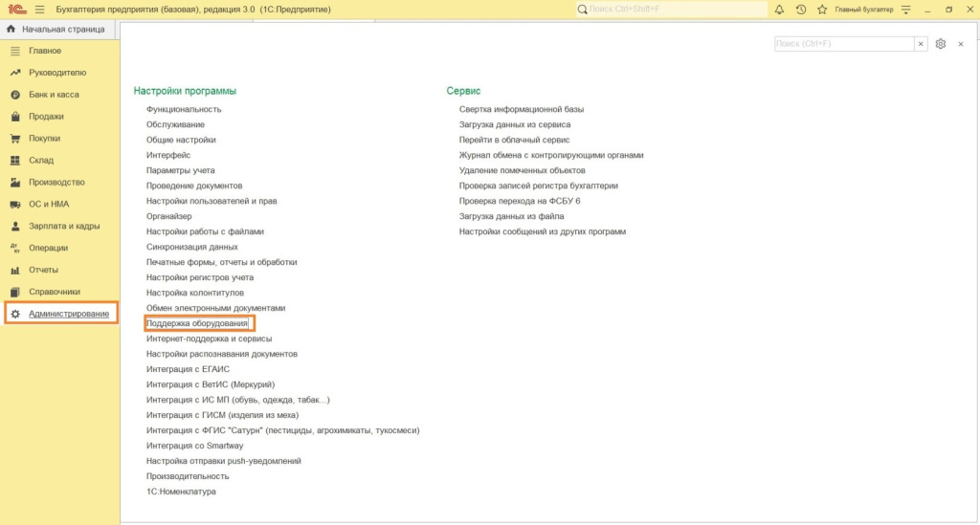Open Производительность link
Image resolution: width=980 pixels, height=525 pixels.
point(188,476)
